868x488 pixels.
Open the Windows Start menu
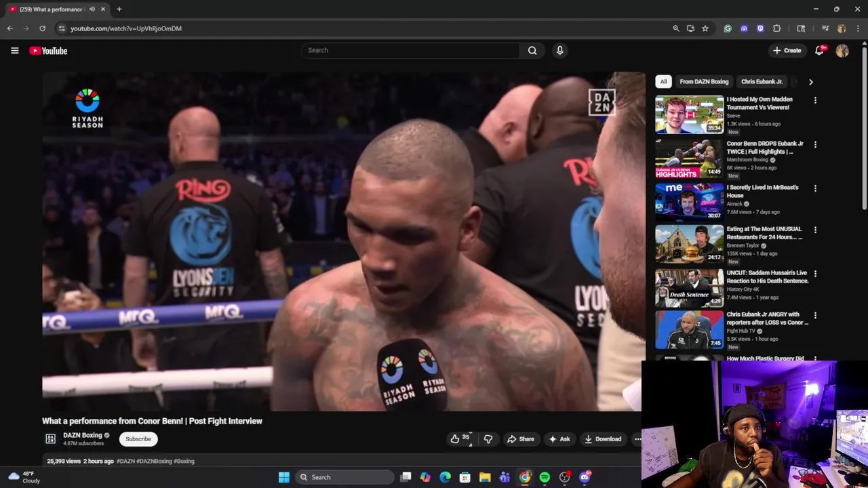click(284, 477)
